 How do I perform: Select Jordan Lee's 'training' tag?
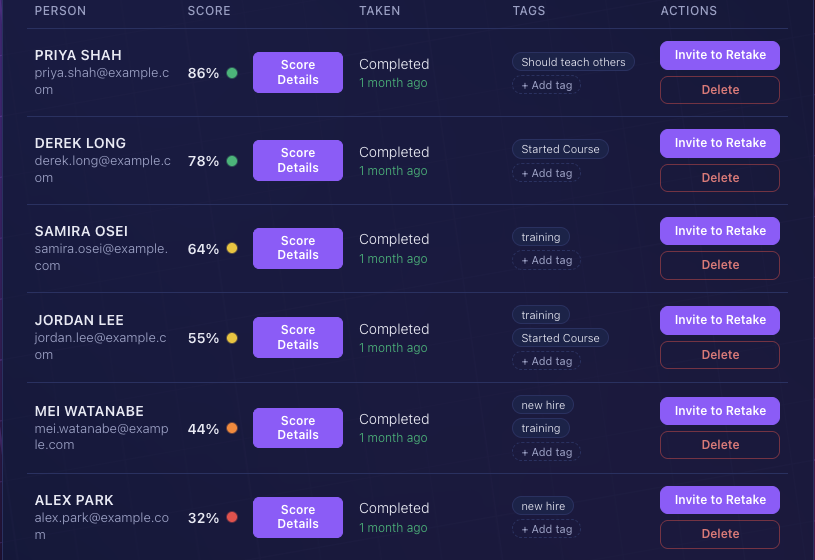click(x=541, y=315)
